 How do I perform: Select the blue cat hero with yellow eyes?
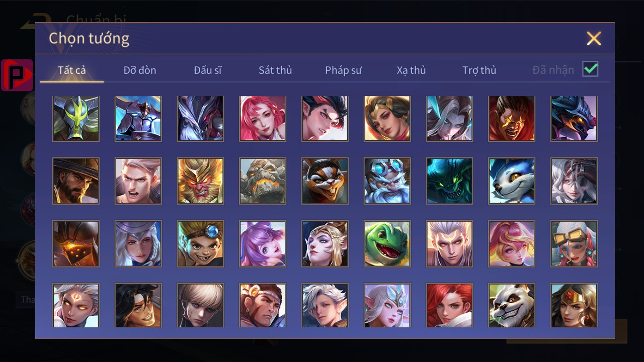pyautogui.click(x=512, y=181)
